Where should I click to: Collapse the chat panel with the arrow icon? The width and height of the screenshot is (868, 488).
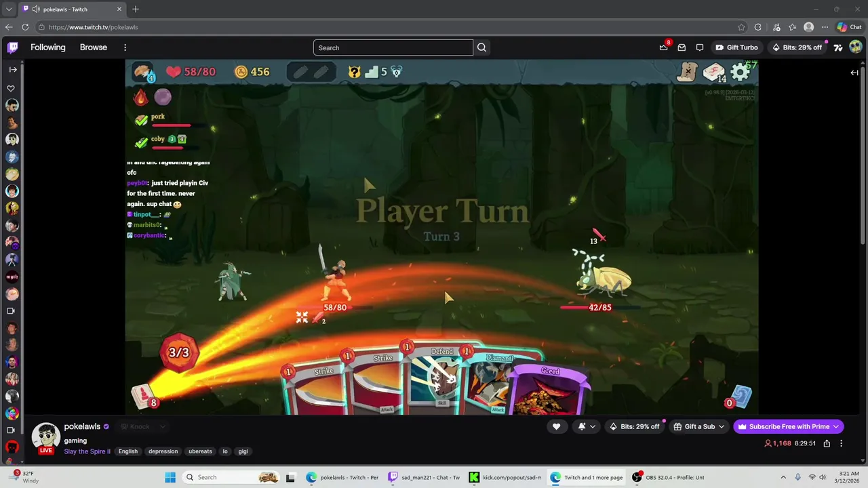(854, 73)
